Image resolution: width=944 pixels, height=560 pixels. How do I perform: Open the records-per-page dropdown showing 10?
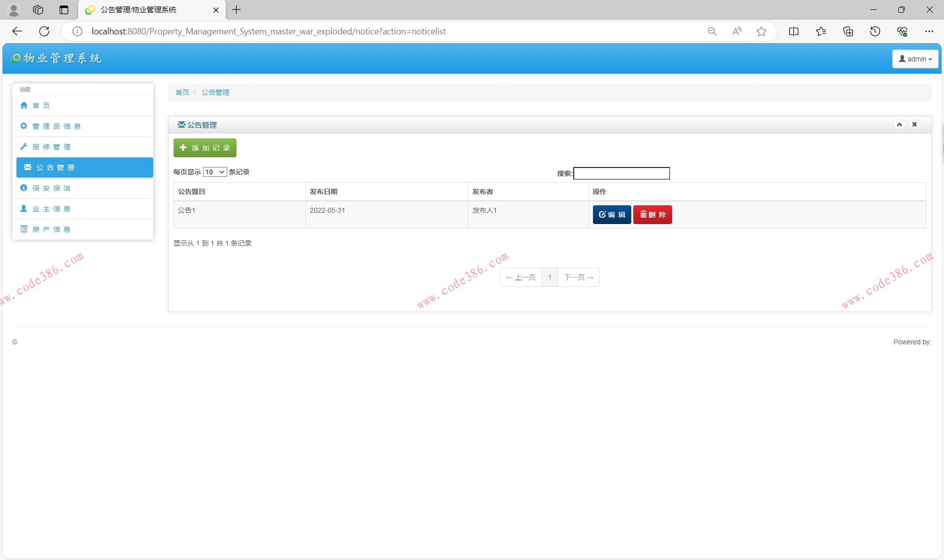214,172
